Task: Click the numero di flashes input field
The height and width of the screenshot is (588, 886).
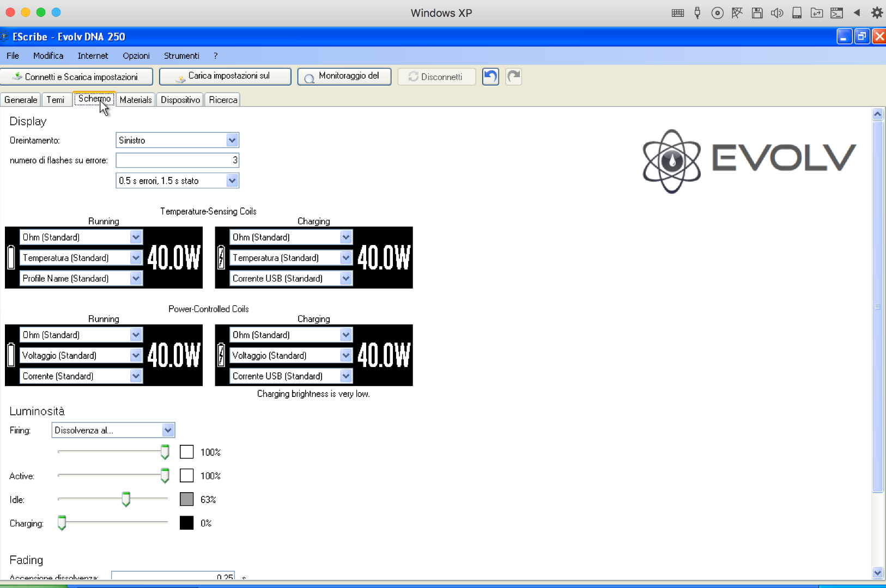Action: click(177, 160)
